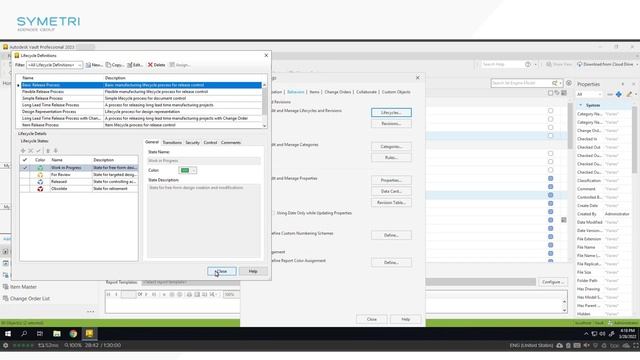Image resolution: width=640 pixels, height=360 pixels.
Task: Click the State Name input field
Action: tap(204, 161)
